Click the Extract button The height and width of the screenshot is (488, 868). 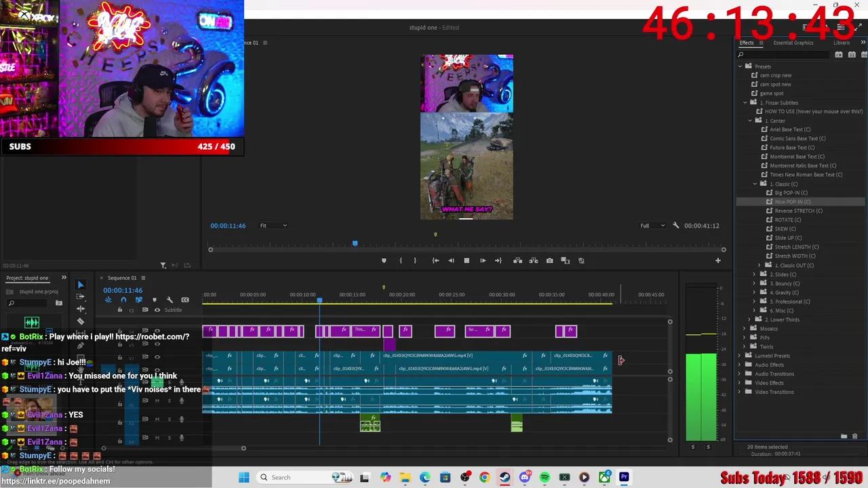[x=534, y=260]
